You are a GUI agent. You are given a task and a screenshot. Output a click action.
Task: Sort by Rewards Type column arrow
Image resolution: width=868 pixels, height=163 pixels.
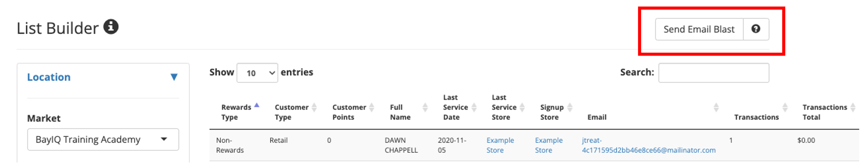[257, 105]
